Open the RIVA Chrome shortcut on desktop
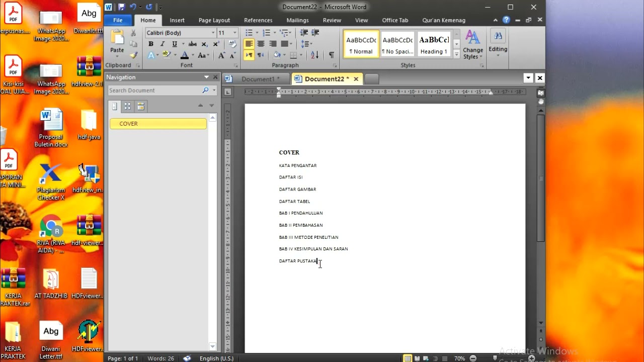 tap(51, 234)
